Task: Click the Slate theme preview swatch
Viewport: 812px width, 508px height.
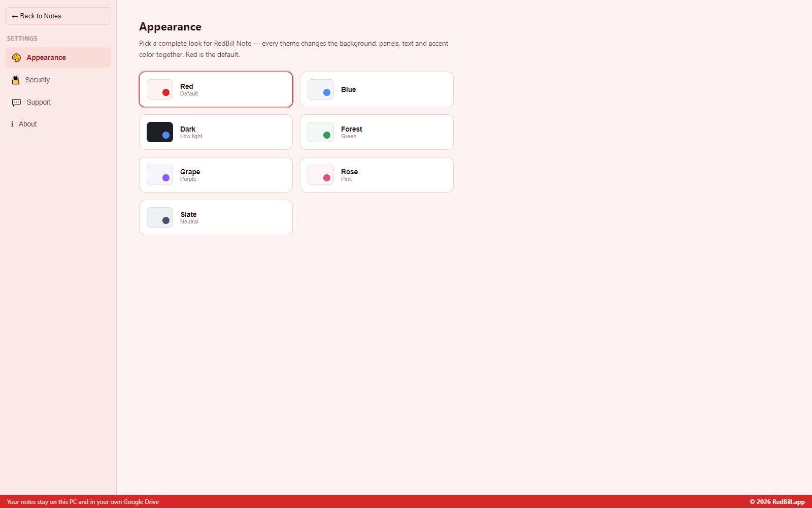Action: coord(160,217)
